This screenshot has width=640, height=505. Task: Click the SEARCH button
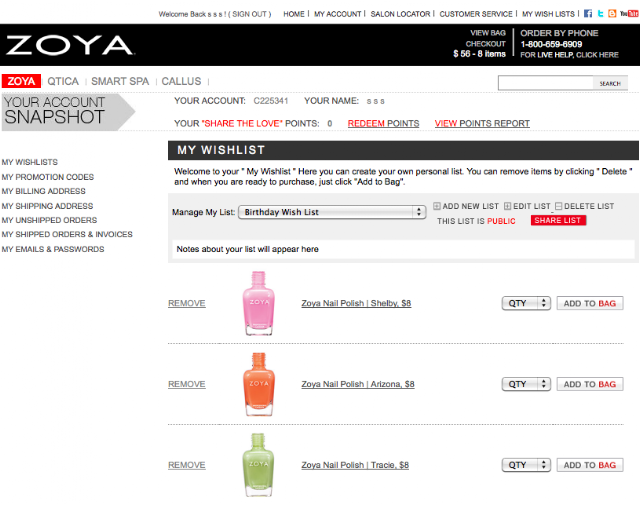[x=610, y=83]
